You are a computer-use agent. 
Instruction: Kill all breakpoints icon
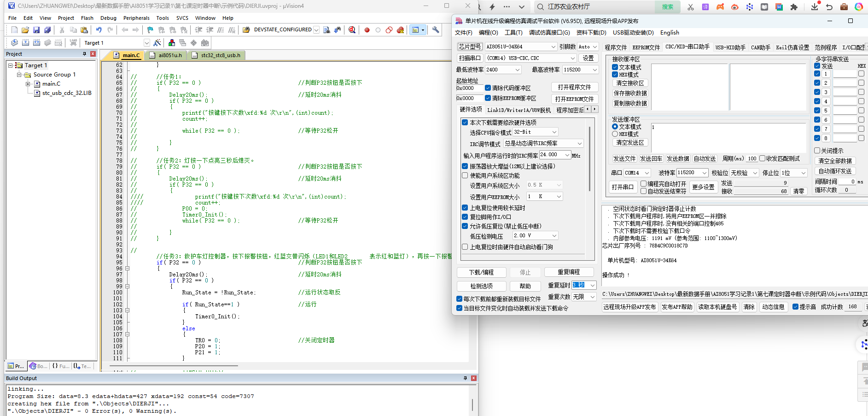(x=400, y=30)
